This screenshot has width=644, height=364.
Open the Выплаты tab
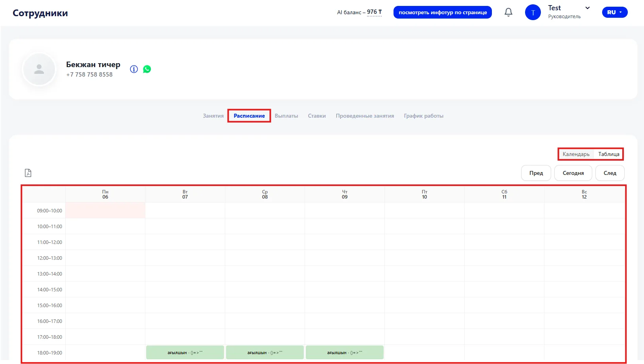pyautogui.click(x=286, y=116)
